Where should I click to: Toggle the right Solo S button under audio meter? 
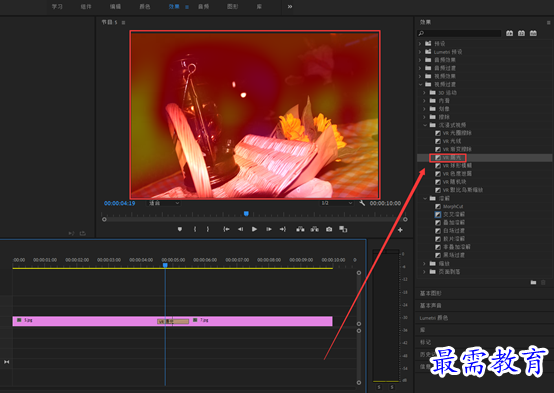tap(392, 387)
